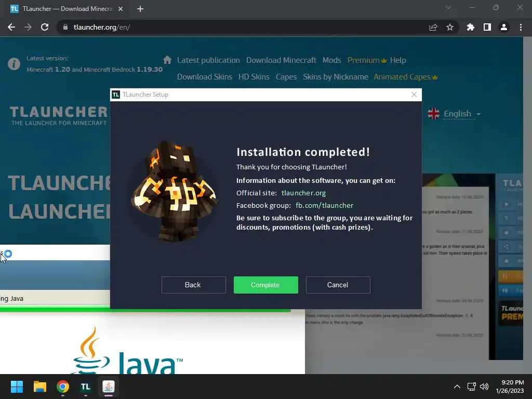532x399 pixels.
Task: Open Skins by Nickname link
Action: point(336,77)
